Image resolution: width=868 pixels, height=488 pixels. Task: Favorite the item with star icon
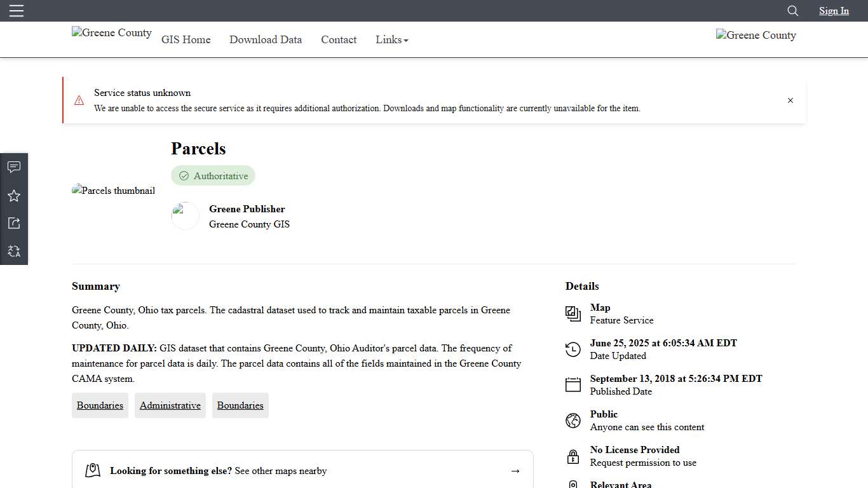click(14, 196)
